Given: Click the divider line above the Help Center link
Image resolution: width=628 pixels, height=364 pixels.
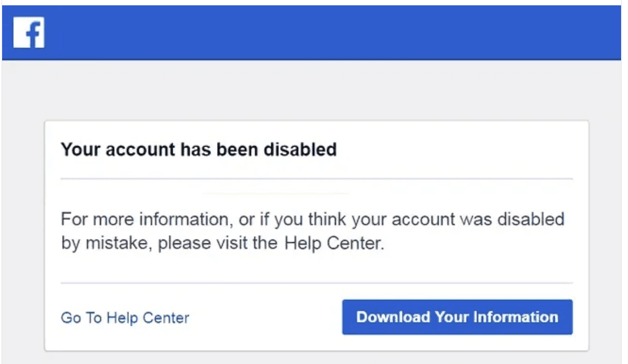Looking at the screenshot, I should click(x=316, y=283).
